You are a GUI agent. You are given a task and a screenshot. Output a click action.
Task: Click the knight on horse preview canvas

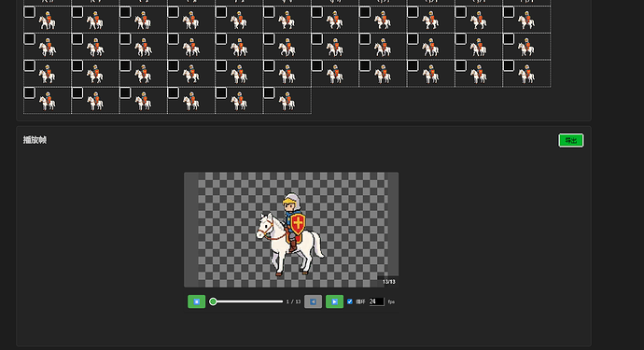(x=291, y=230)
